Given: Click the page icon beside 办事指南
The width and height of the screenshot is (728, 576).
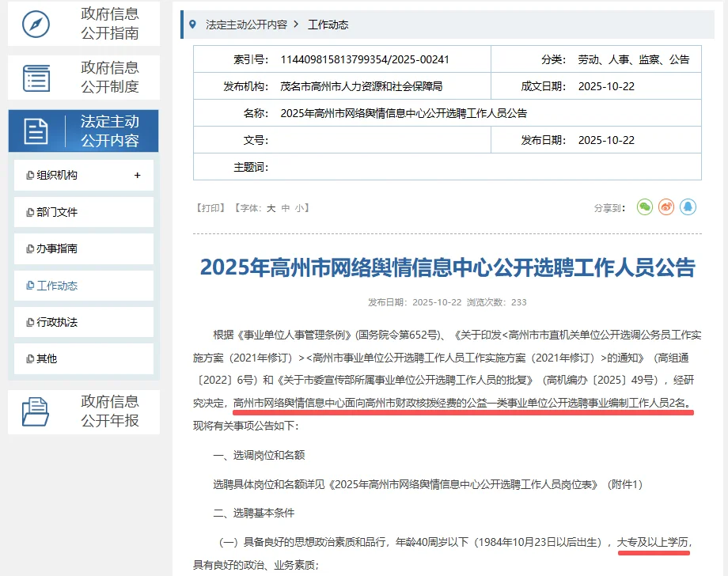Looking at the screenshot, I should pos(30,248).
